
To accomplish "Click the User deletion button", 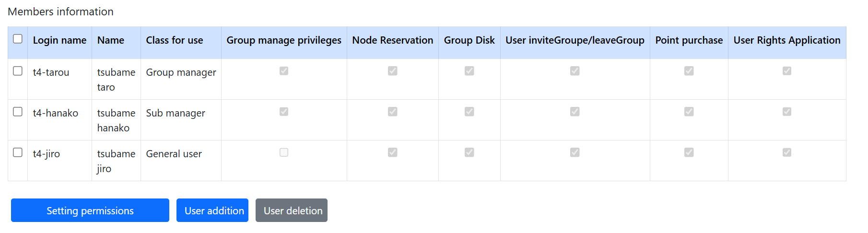I will (292, 210).
